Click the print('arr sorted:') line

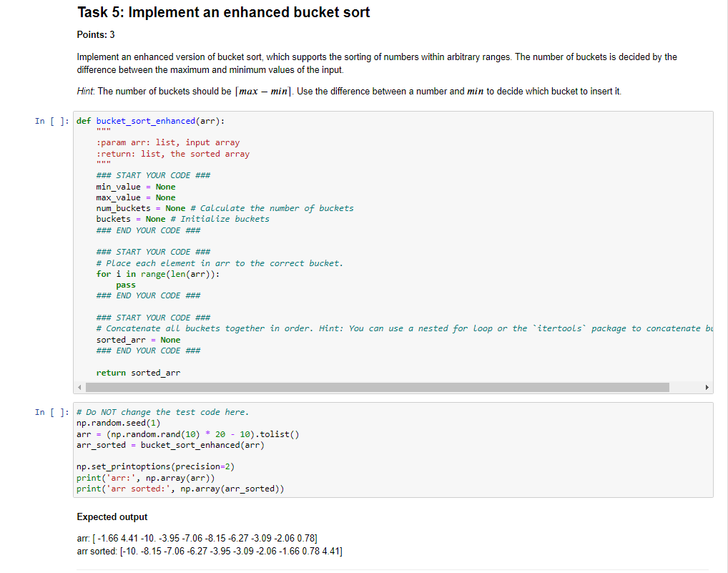tap(164, 488)
